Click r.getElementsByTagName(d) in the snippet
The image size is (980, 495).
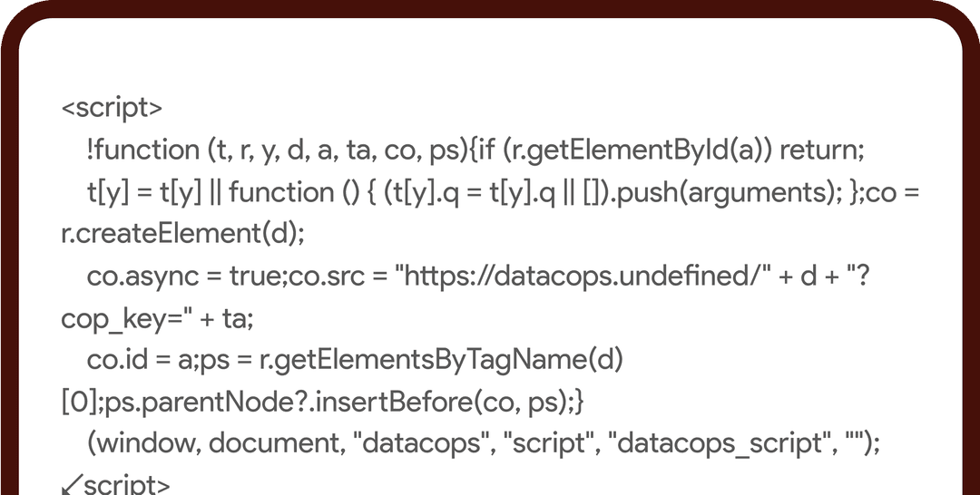pos(441,360)
